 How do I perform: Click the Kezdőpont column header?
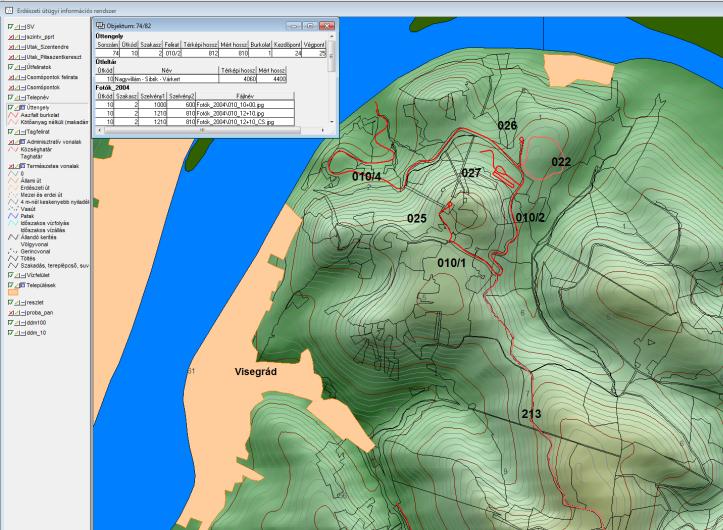click(x=286, y=45)
